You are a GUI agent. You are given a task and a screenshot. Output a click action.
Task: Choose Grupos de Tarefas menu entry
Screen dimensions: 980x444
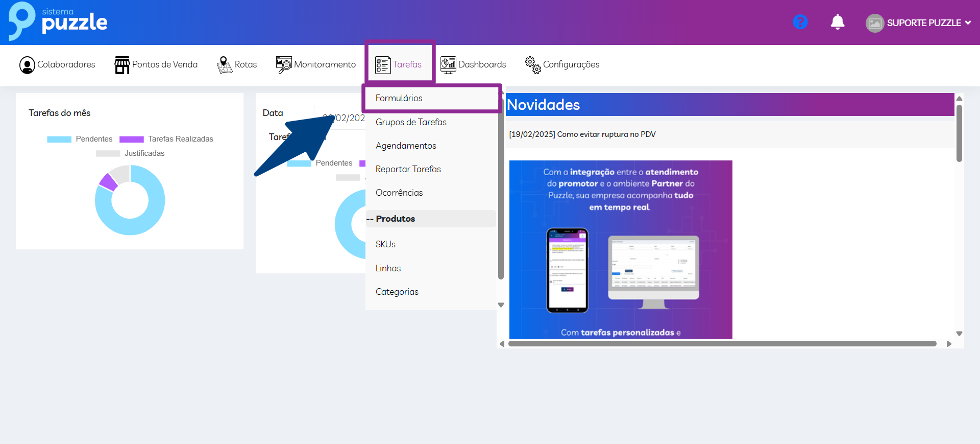click(x=411, y=122)
